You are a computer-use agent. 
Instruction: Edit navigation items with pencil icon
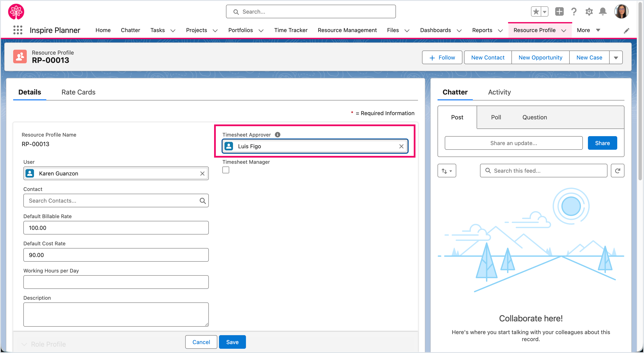tap(626, 31)
